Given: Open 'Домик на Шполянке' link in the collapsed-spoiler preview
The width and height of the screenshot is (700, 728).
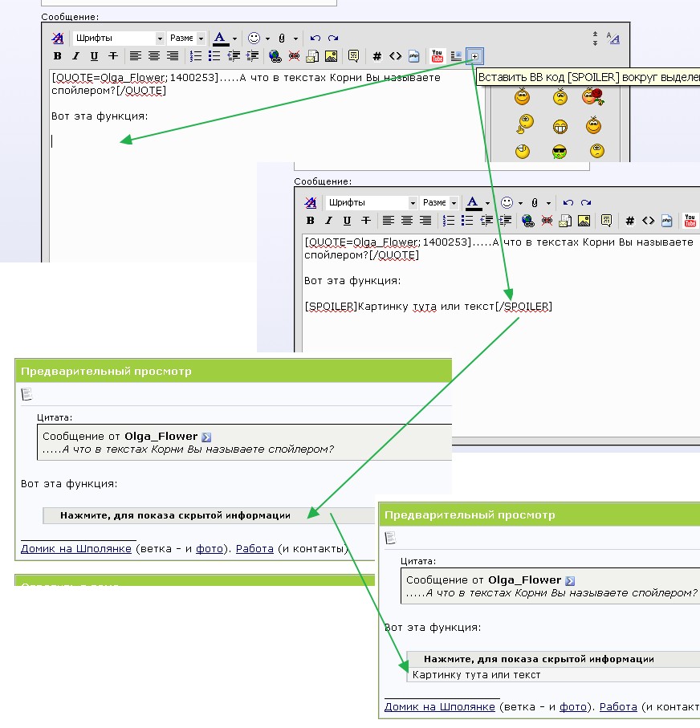Looking at the screenshot, I should [x=76, y=548].
